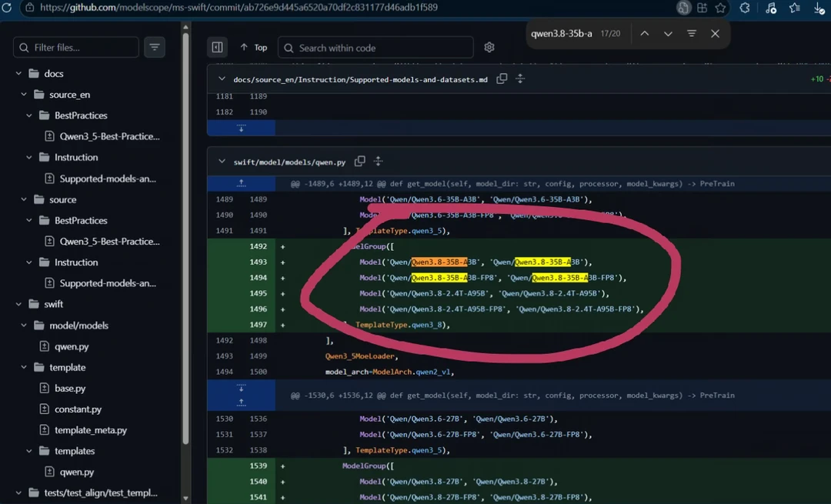Image resolution: width=831 pixels, height=504 pixels.
Task: Copy path of swift/model/models/qwen.py
Action: (360, 161)
